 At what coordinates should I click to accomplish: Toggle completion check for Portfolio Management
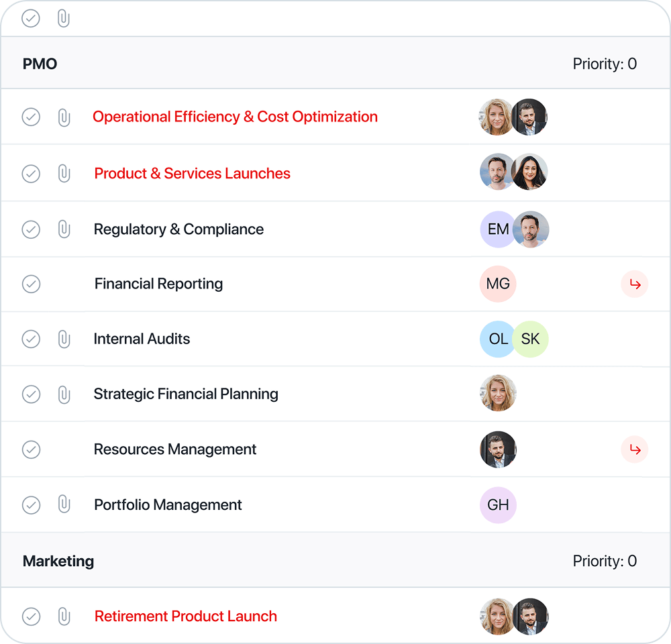coord(32,505)
